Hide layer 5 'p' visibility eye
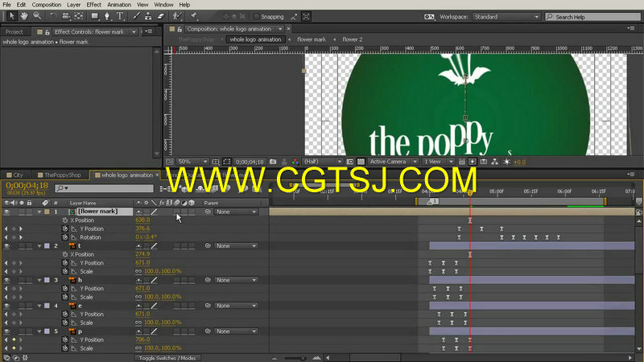Viewport: 644px width, 362px height. pos(6,331)
